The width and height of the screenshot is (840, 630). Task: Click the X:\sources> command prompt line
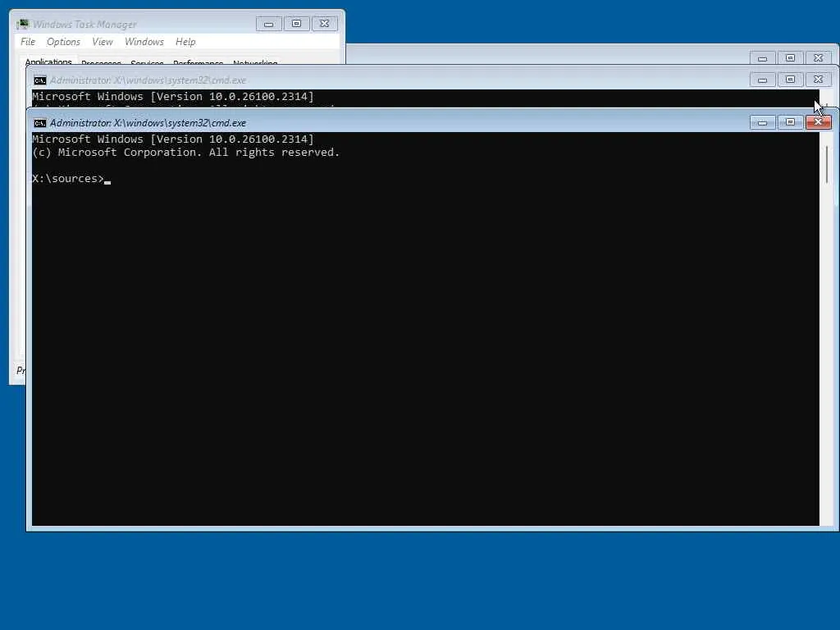pyautogui.click(x=71, y=179)
